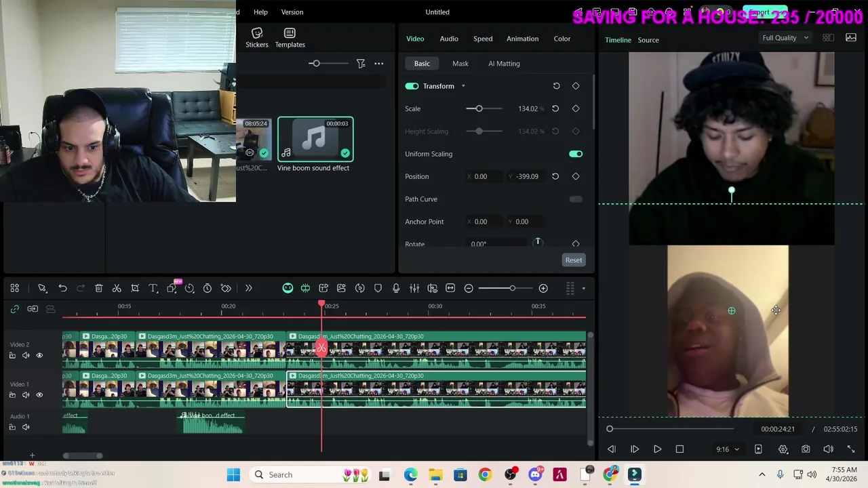Open the media filter icon
868x488 pixels.
pos(361,64)
